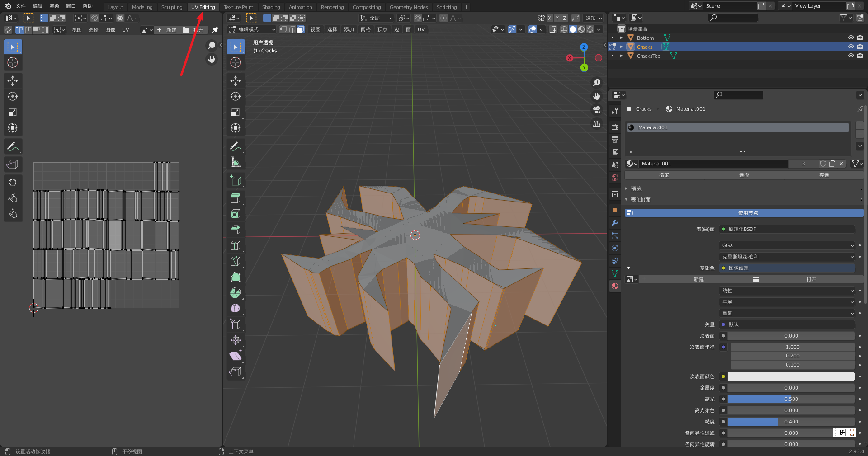
Task: Switch to vertex select mode in viewport
Action: (283, 29)
